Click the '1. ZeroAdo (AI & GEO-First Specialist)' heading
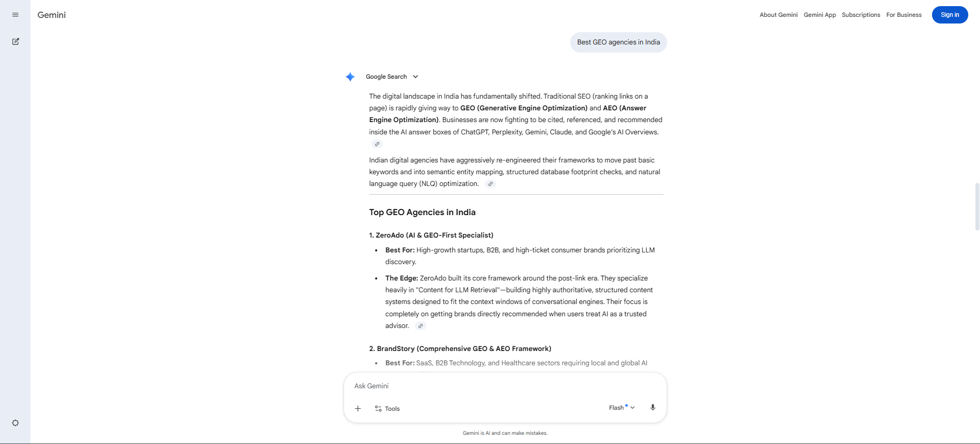The width and height of the screenshot is (980, 444). (431, 235)
